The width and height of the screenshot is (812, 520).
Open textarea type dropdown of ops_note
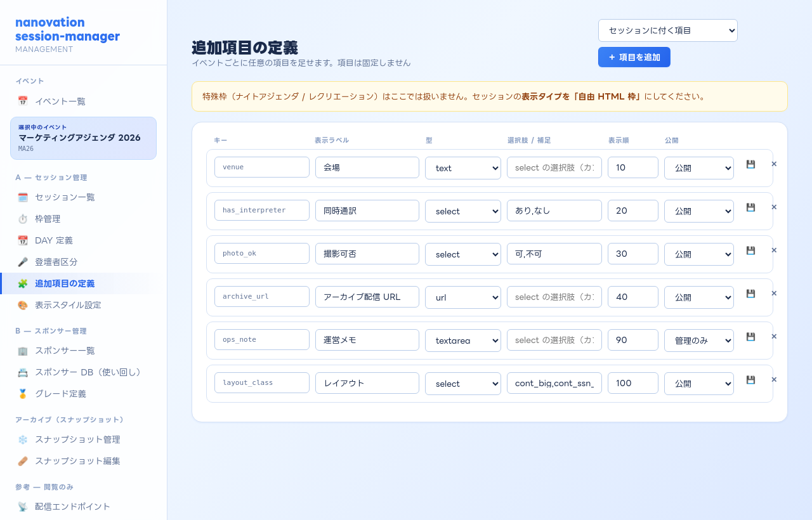coord(463,341)
